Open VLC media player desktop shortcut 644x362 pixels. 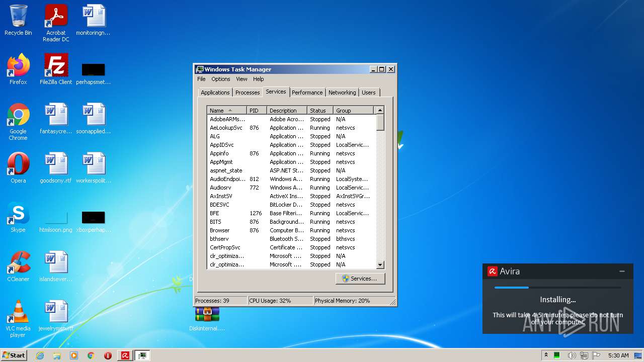[18, 319]
